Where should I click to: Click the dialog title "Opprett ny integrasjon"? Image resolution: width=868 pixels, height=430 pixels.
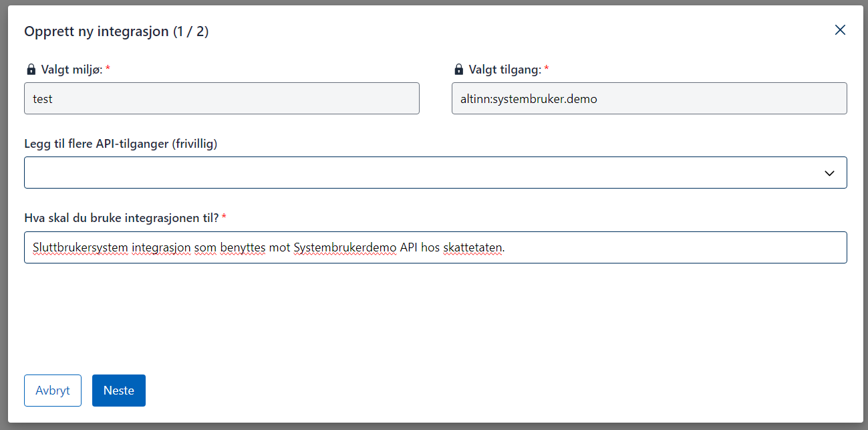tap(96, 31)
